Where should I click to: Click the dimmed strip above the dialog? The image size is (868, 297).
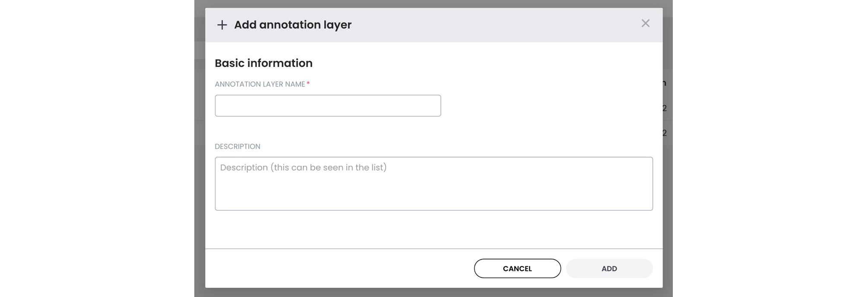(432, 3)
